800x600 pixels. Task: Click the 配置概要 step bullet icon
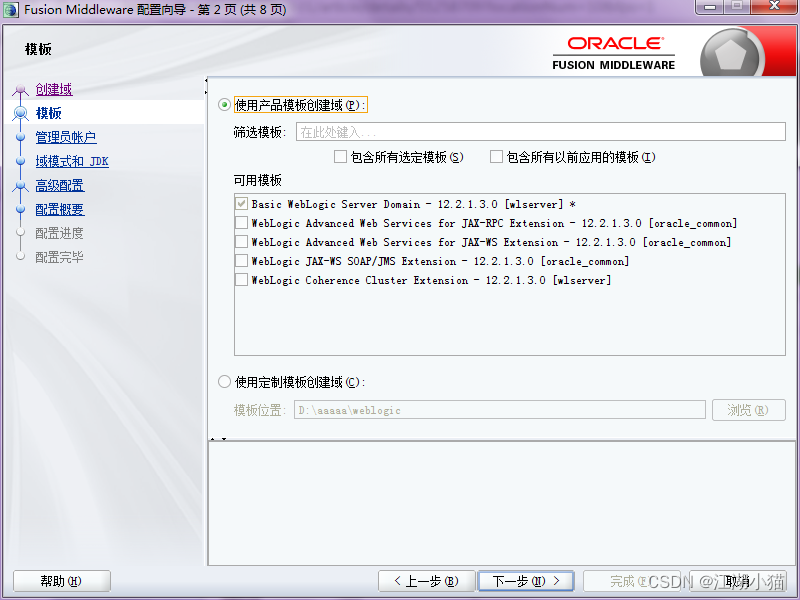coord(20,209)
